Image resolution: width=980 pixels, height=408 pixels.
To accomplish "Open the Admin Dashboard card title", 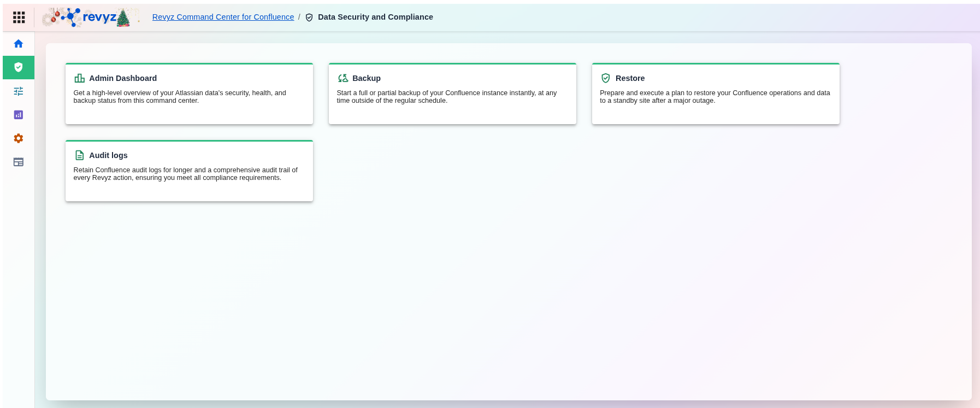I will (123, 78).
